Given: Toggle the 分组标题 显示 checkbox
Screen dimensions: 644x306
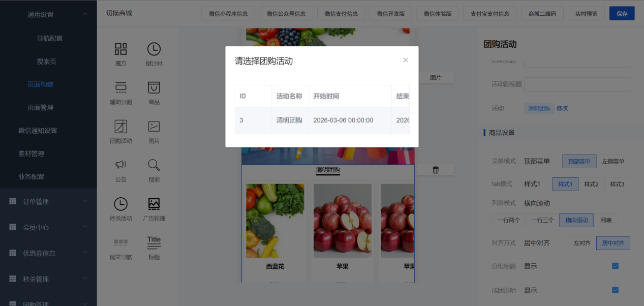Looking at the screenshot, I should click(x=615, y=266).
